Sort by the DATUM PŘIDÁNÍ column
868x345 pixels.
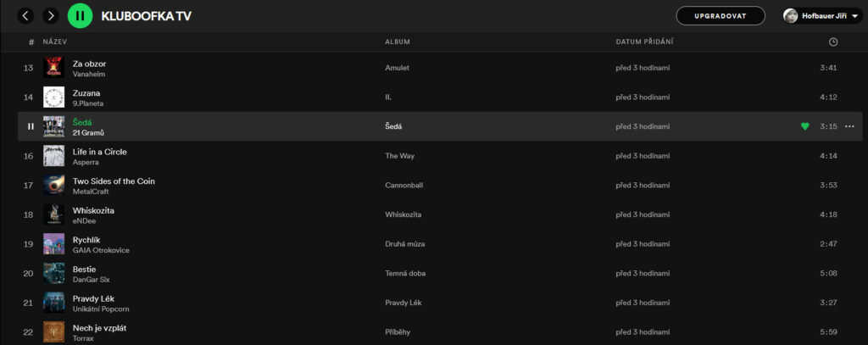coord(644,42)
